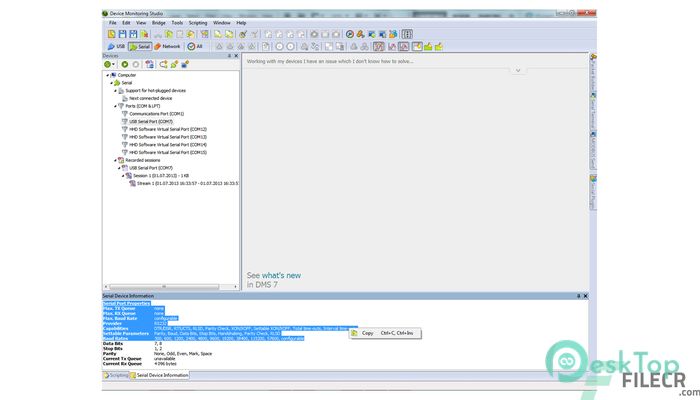Image resolution: width=700 pixels, height=400 pixels.
Task: Choose Copy from the context menu
Action: (385, 333)
